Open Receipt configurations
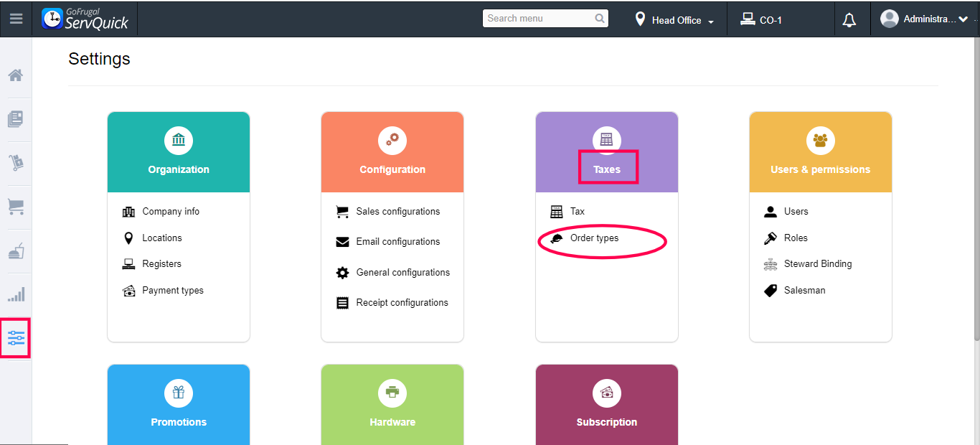This screenshot has width=980, height=445. coord(402,303)
